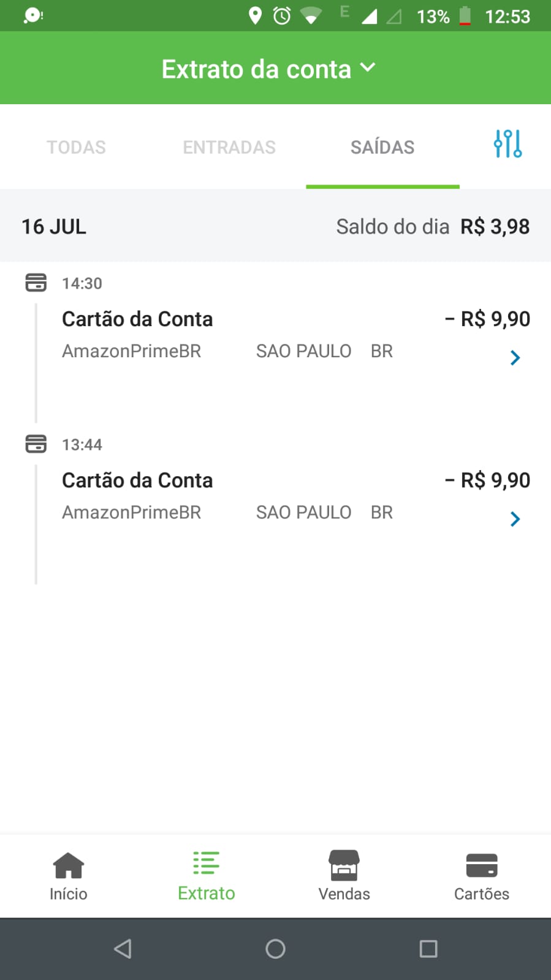The height and width of the screenshot is (980, 551).
Task: Open Android recent apps square button
Action: coord(428,949)
